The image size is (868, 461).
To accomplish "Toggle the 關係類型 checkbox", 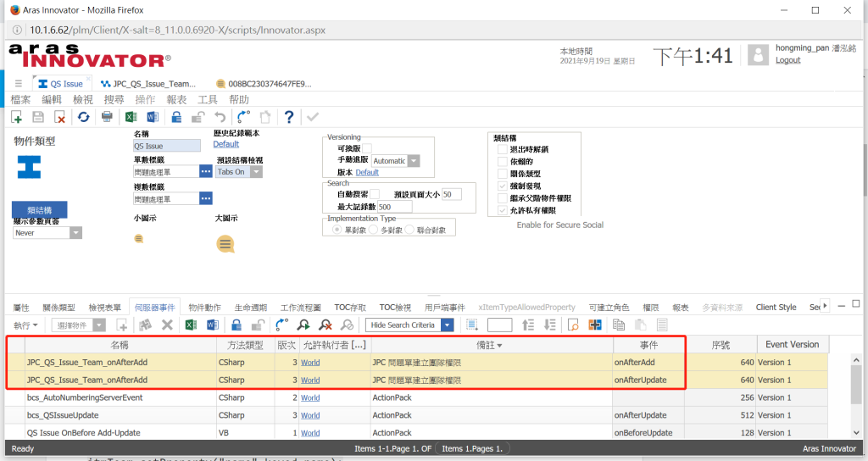I will [x=503, y=174].
